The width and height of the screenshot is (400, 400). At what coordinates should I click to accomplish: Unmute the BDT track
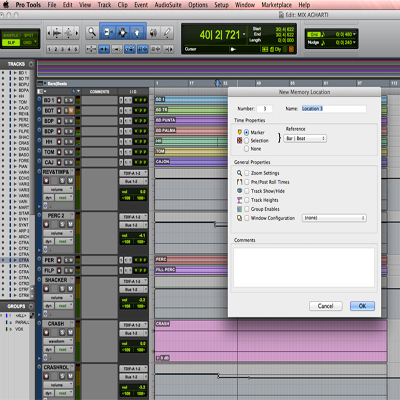[x=71, y=111]
